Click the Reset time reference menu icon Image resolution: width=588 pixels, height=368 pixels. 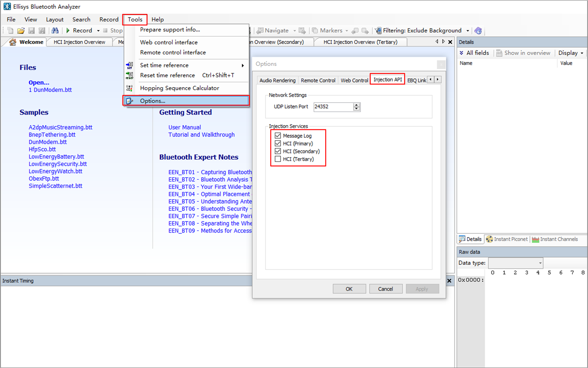129,75
